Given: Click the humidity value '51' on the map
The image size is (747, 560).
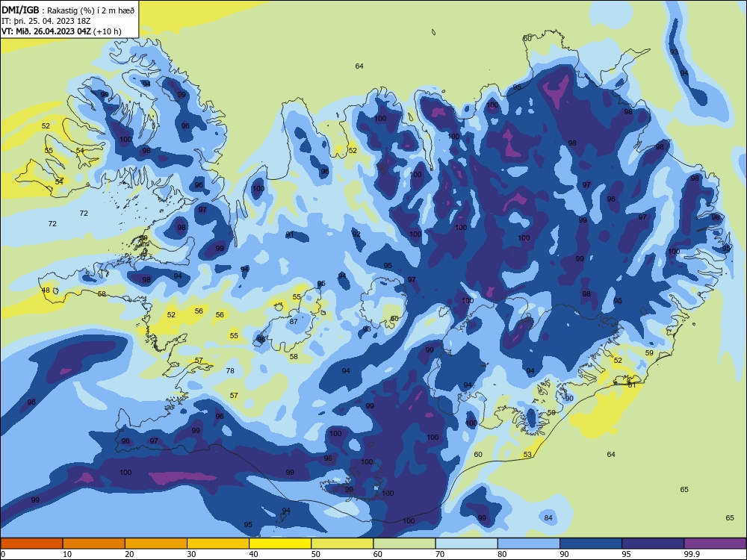Looking at the screenshot, I should [x=632, y=385].
